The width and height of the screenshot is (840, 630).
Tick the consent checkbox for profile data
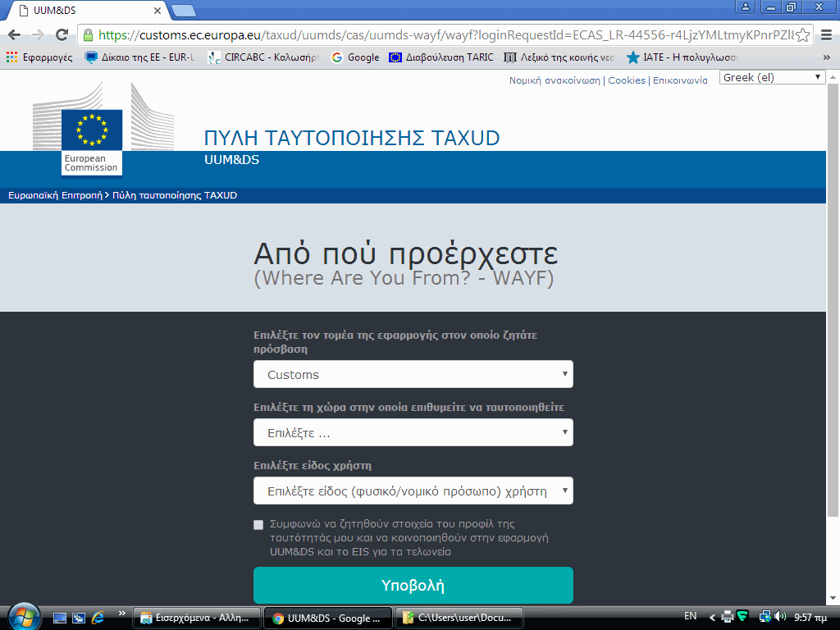(258, 524)
